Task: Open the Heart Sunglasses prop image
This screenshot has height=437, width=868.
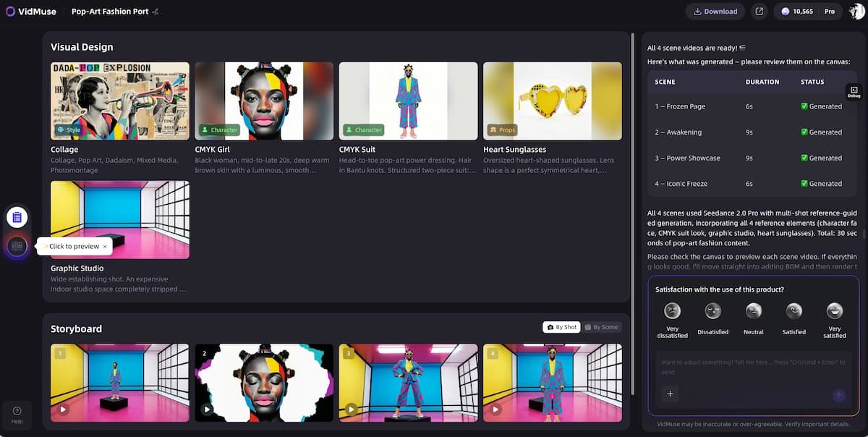Action: [x=553, y=101]
